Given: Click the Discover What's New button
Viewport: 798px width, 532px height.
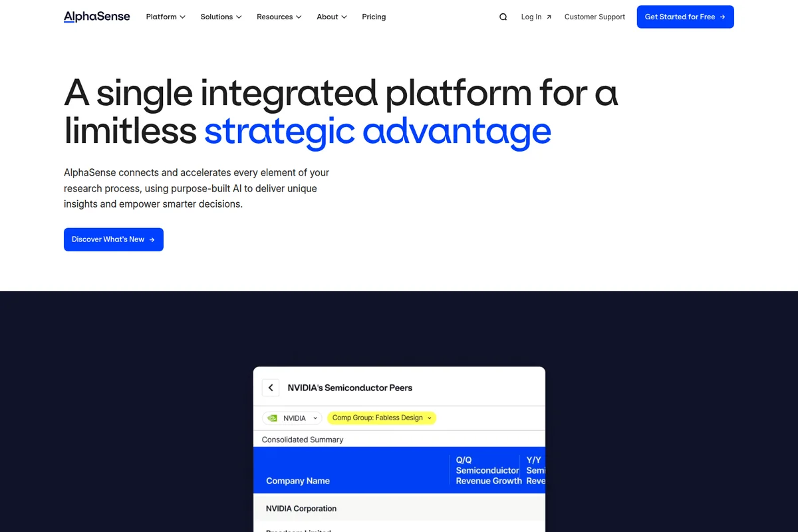Looking at the screenshot, I should click(x=113, y=239).
